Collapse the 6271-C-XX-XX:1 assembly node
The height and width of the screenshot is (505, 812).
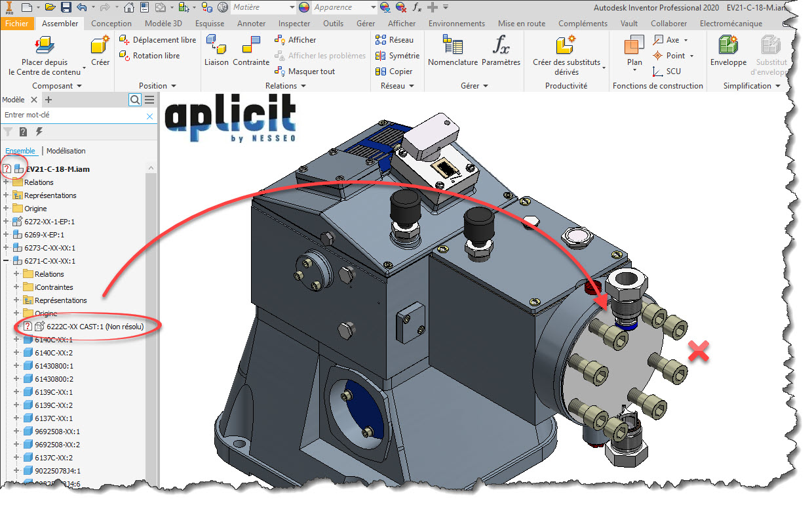coord(7,261)
